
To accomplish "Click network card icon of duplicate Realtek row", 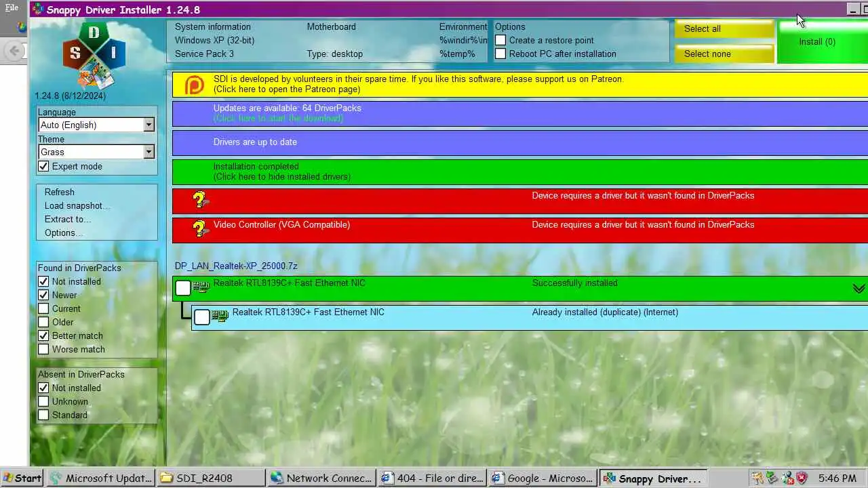I will click(220, 317).
